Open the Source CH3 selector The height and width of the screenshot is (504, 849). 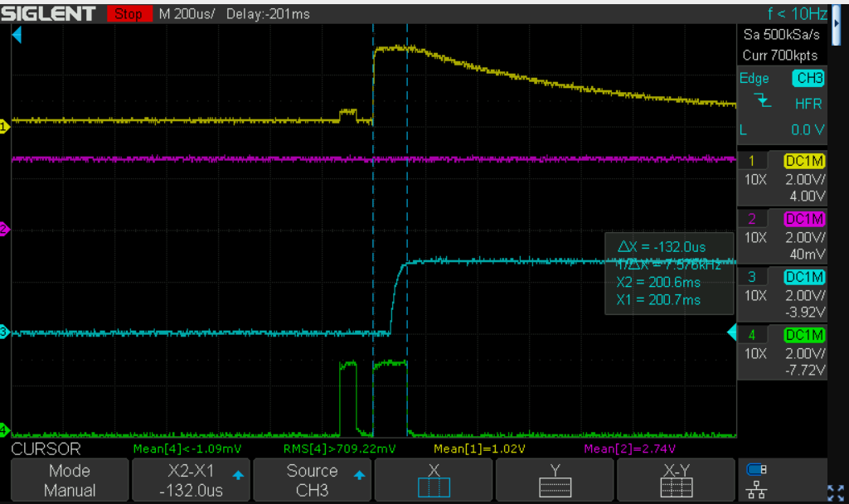pyautogui.click(x=312, y=480)
